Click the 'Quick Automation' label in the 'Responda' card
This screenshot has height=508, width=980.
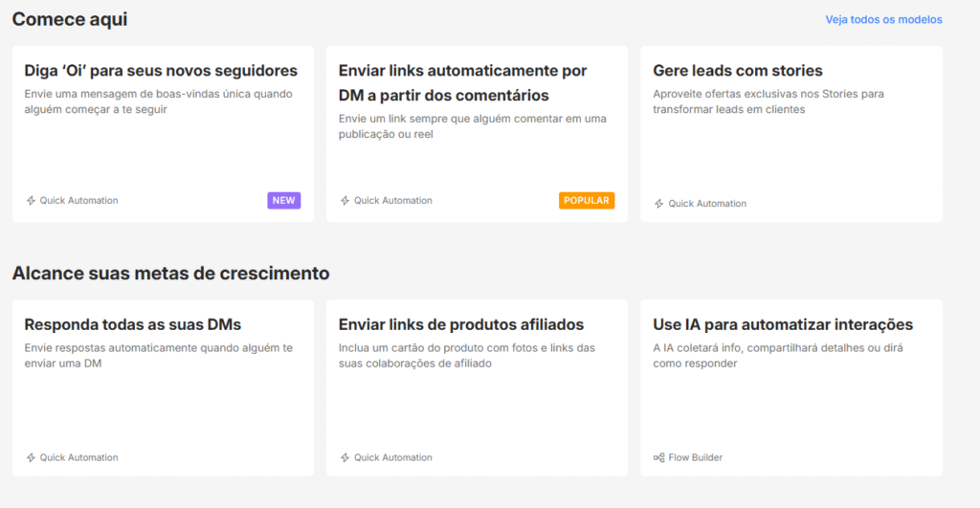(x=78, y=458)
